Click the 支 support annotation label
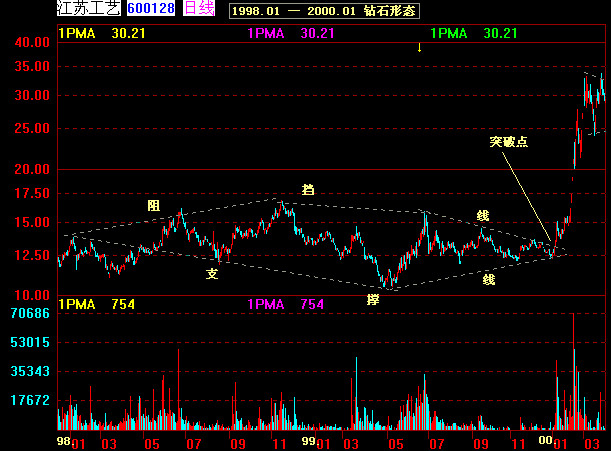 (x=212, y=273)
